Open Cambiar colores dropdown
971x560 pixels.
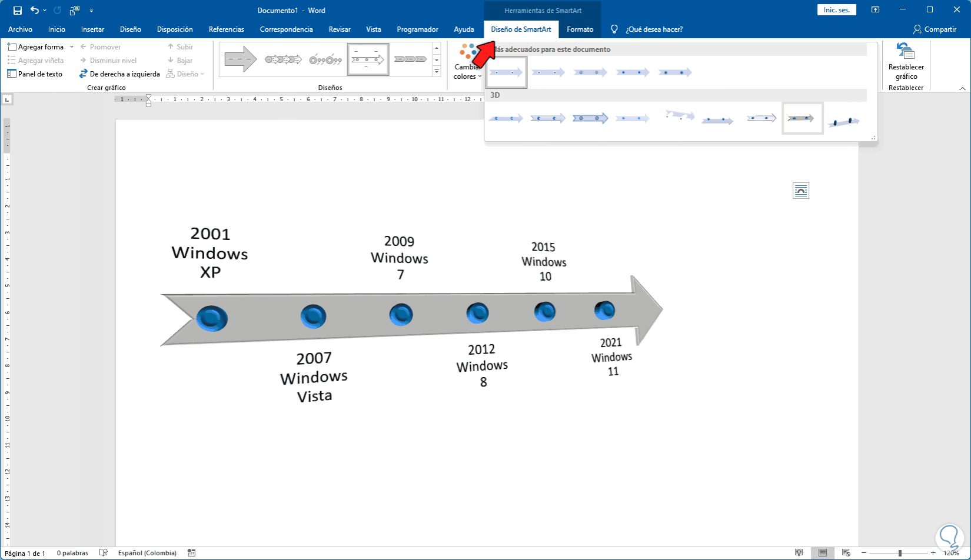pos(468,62)
